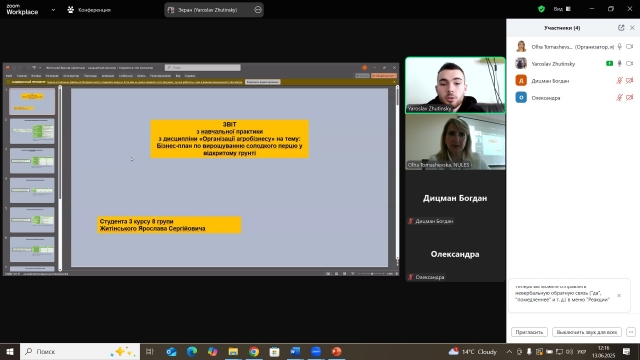Unmute Дицман Богдан in participants list
This screenshot has width=640, height=360.
620,81
